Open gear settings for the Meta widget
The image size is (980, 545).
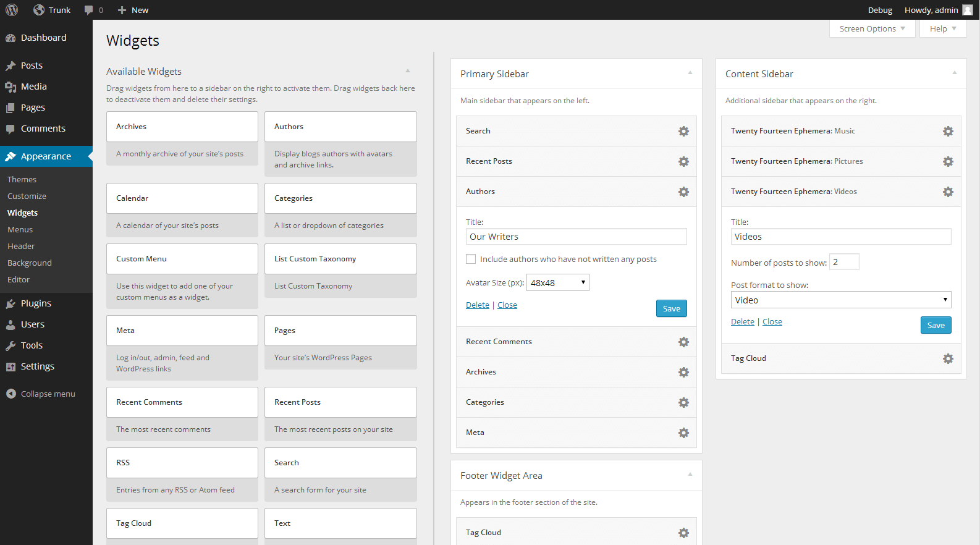683,433
